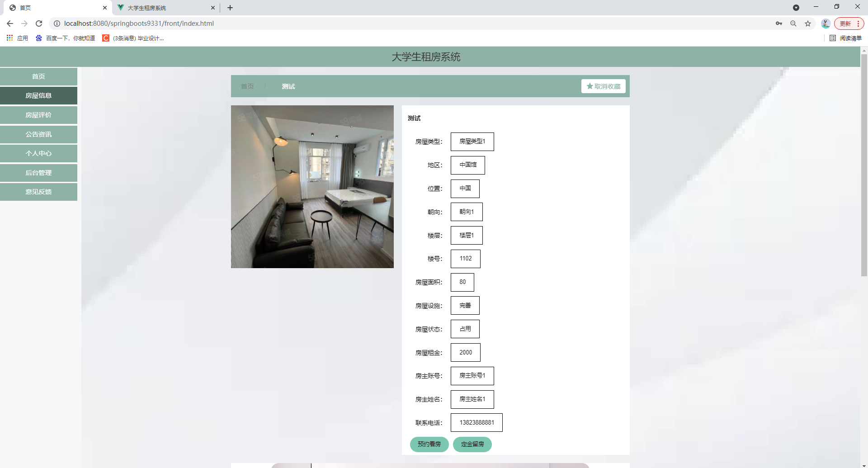868x468 pixels.
Task: Click the site info icon before localhost URL
Action: click(57, 23)
